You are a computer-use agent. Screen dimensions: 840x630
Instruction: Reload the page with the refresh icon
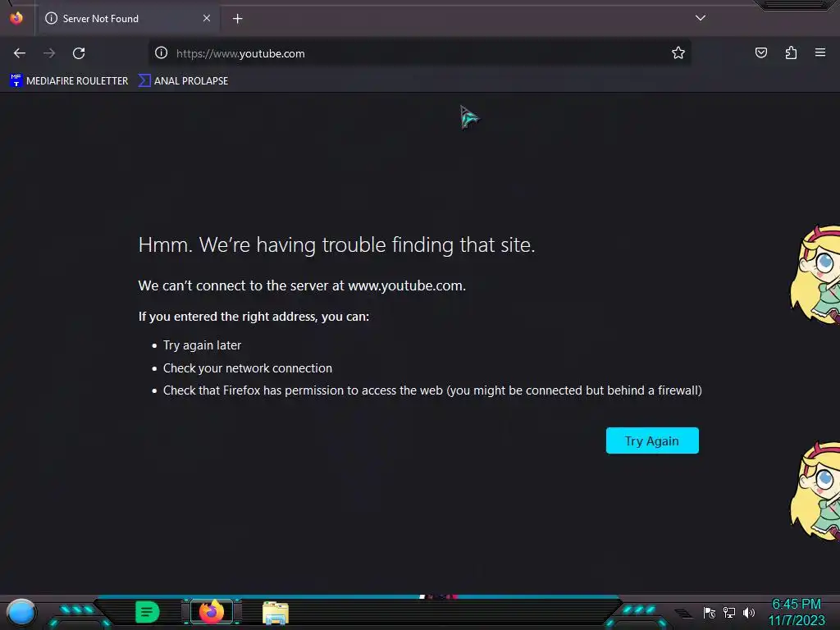click(79, 53)
